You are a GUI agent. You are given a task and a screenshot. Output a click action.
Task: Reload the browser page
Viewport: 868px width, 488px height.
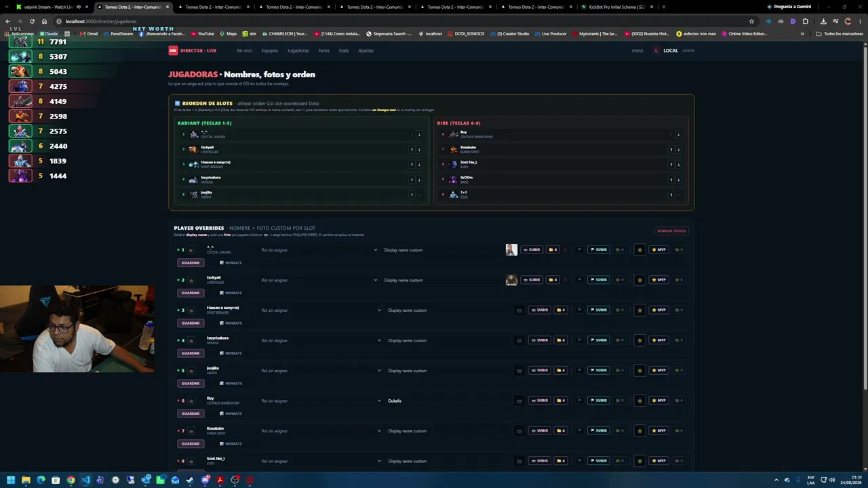(32, 21)
